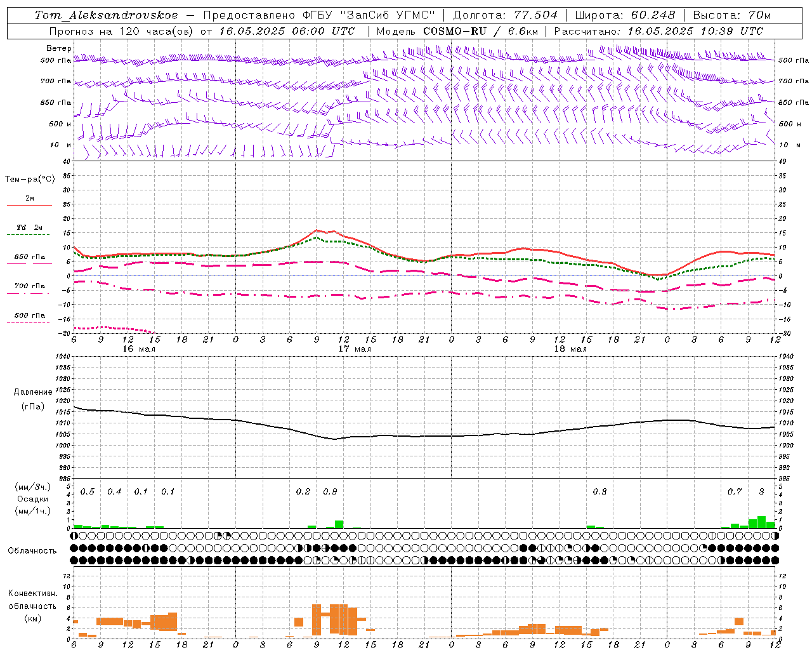Select the Долгота: 77.504 value
Screen dimensions: 812x650
coord(506,15)
